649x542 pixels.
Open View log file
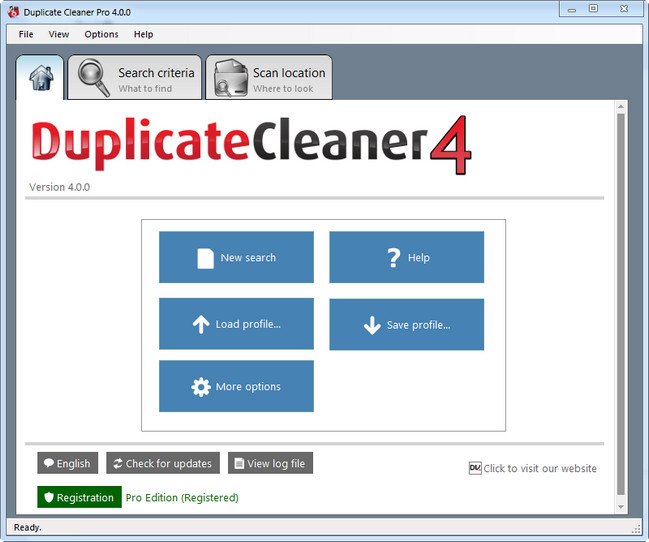click(x=270, y=463)
